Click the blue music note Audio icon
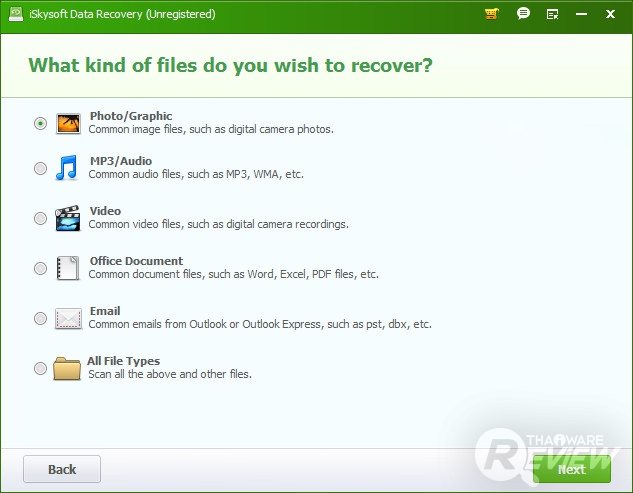 (67, 168)
